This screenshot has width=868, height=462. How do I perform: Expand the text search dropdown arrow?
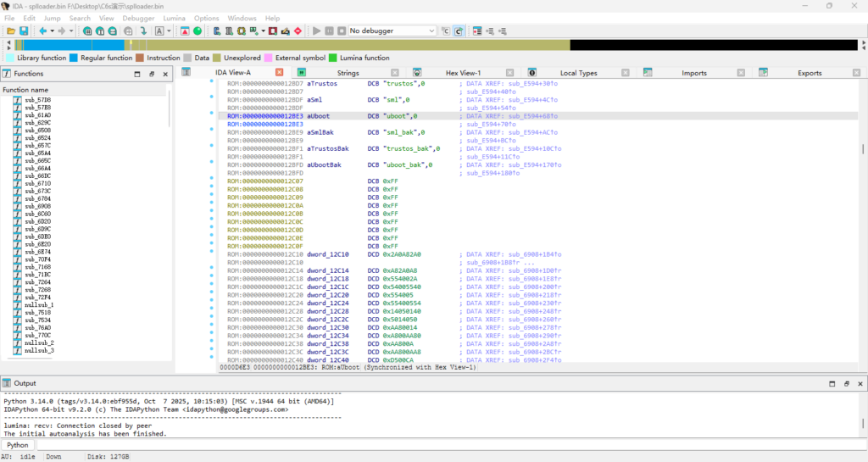[170, 31]
